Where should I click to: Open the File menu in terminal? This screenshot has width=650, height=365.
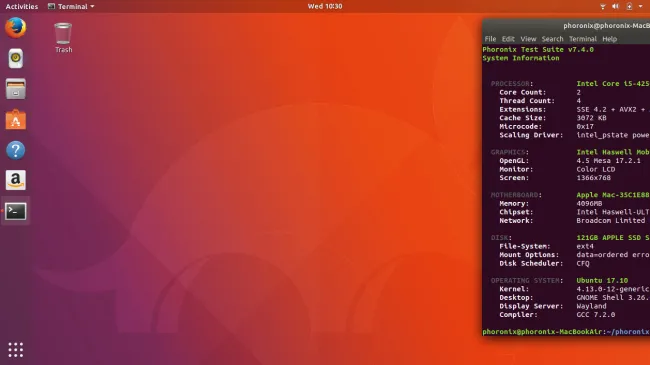coord(490,39)
